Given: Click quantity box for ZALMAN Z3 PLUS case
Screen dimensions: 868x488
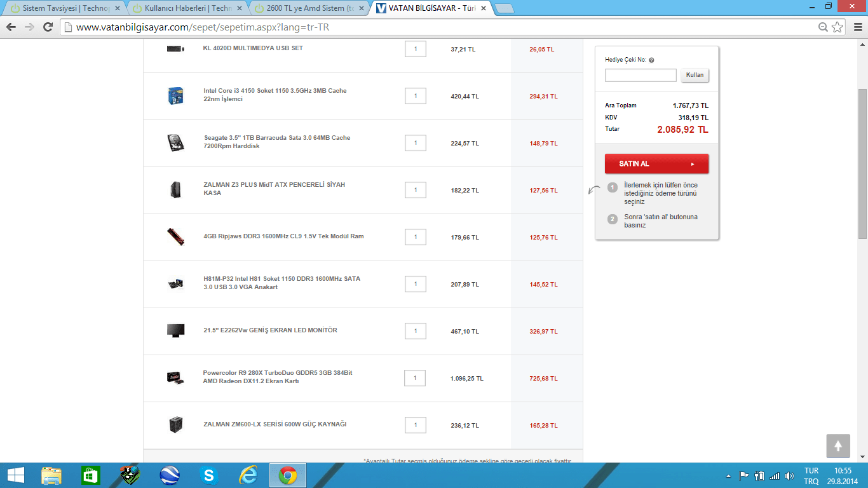Looking at the screenshot, I should click(416, 190).
